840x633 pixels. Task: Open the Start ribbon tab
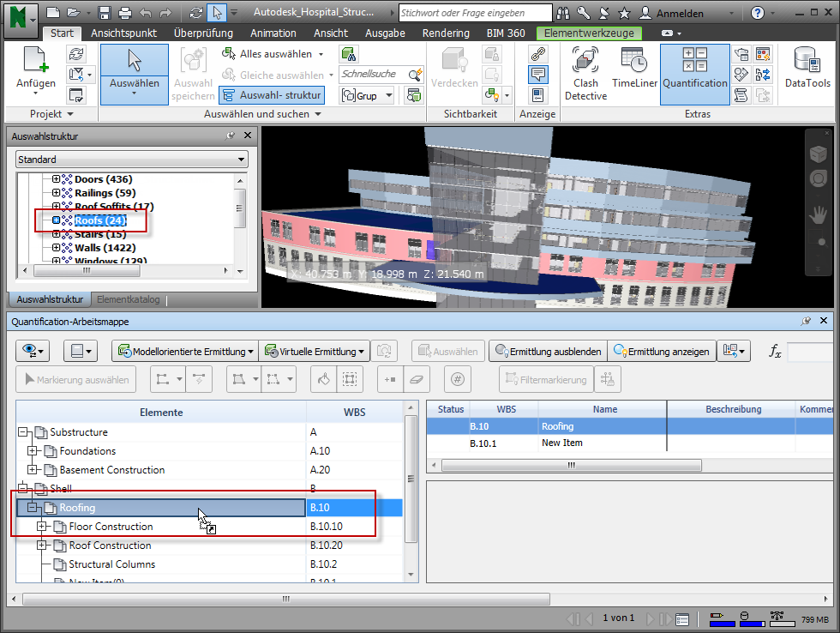point(62,33)
